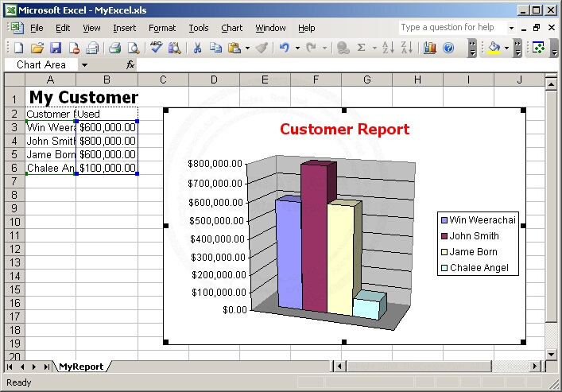
Task: Expand the Name Box dropdown
Action: 84,65
